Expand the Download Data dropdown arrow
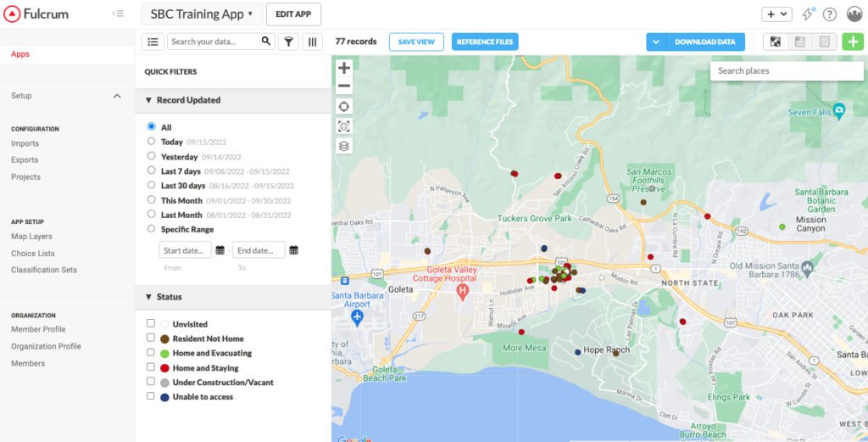This screenshot has width=868, height=442. point(656,42)
